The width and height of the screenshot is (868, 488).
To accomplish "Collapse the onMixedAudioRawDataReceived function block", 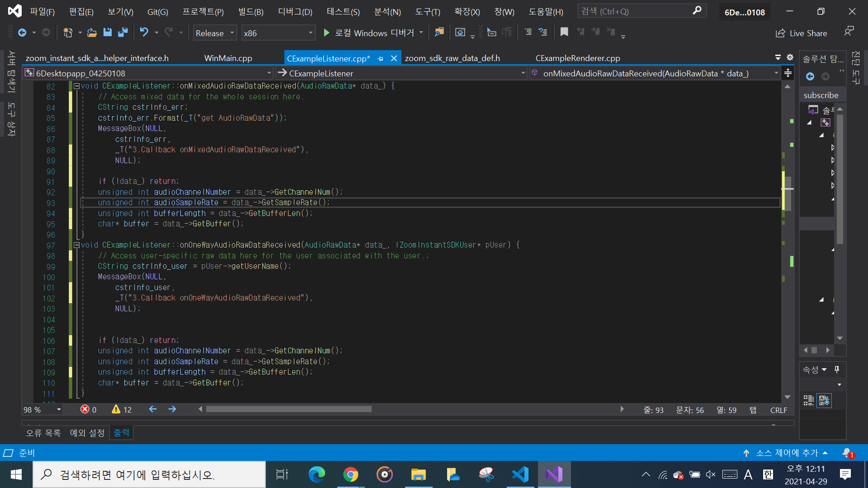I will [x=77, y=86].
